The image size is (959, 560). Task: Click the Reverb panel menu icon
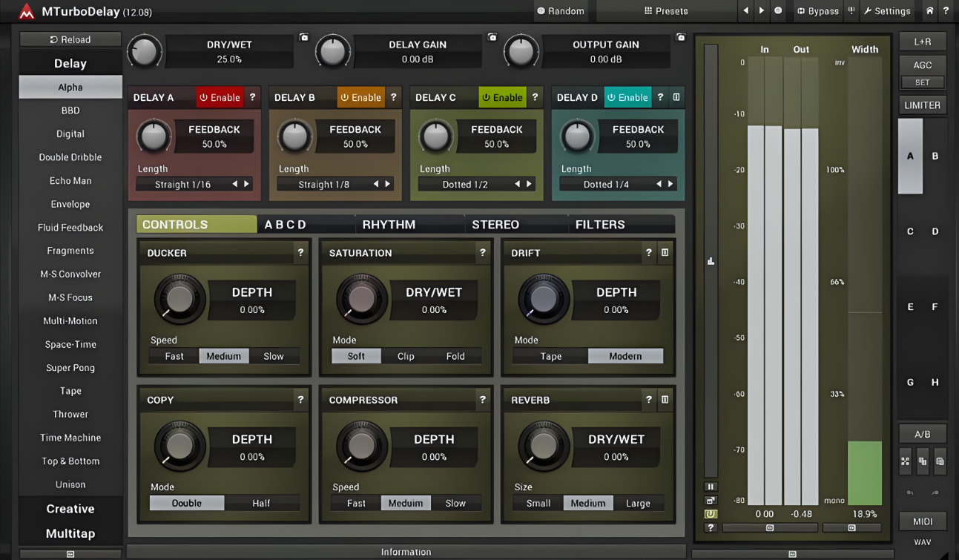tap(665, 400)
